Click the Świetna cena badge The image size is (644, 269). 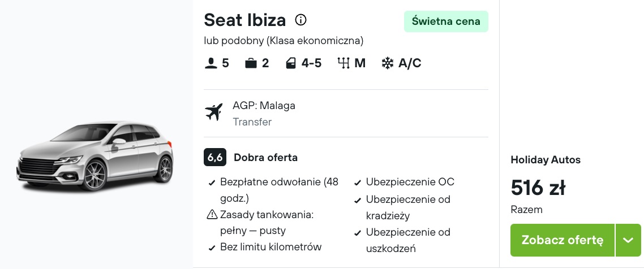(446, 21)
